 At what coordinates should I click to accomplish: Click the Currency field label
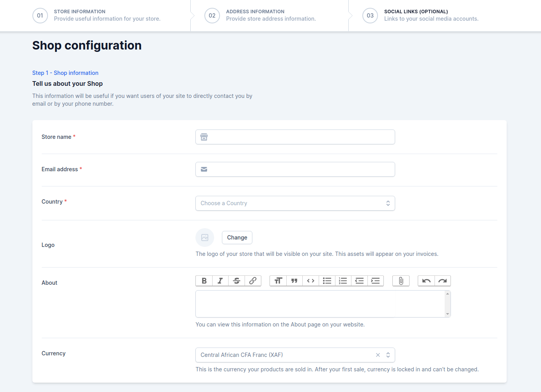pyautogui.click(x=53, y=353)
